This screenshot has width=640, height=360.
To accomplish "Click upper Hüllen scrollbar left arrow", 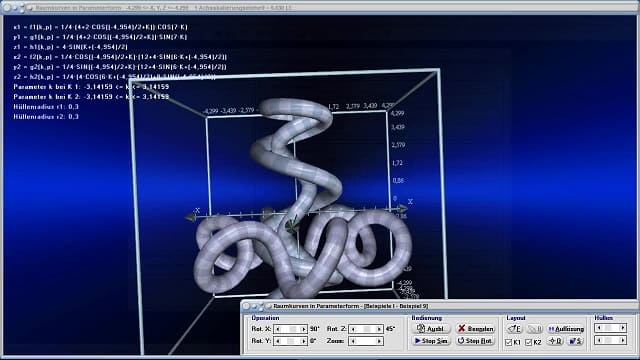I will [x=599, y=328].
